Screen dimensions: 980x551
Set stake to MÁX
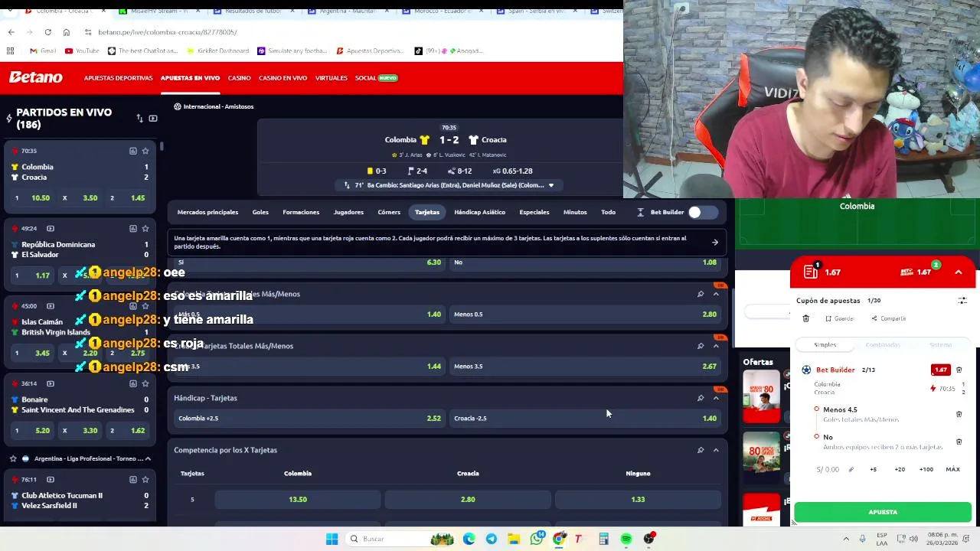tap(952, 469)
